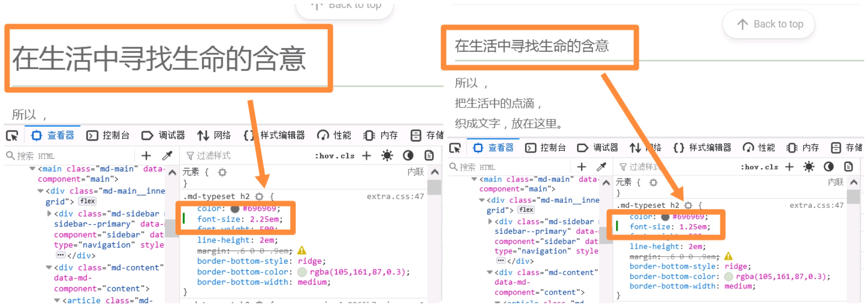Open #696969 color swatch in right rules pane

tap(665, 217)
